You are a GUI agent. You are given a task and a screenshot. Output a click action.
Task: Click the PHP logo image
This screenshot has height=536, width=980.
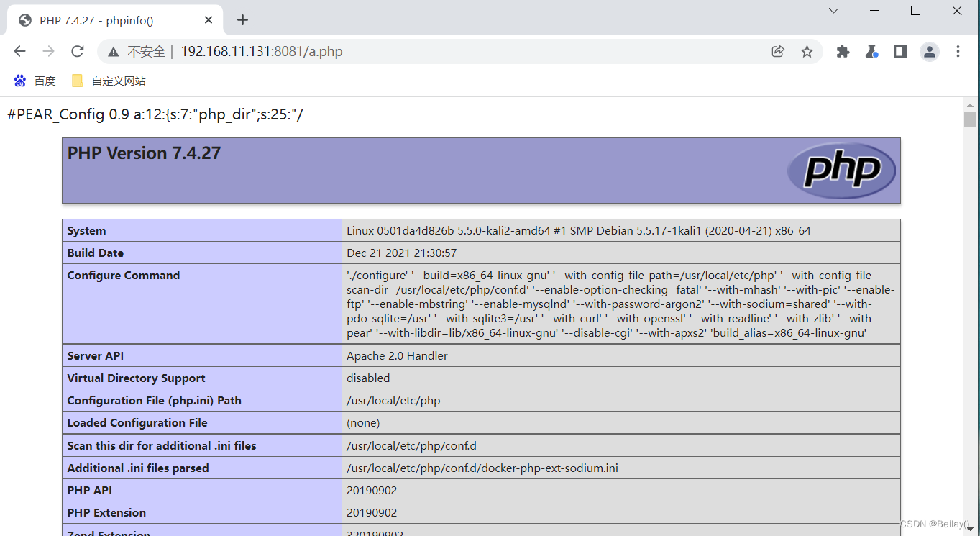841,171
